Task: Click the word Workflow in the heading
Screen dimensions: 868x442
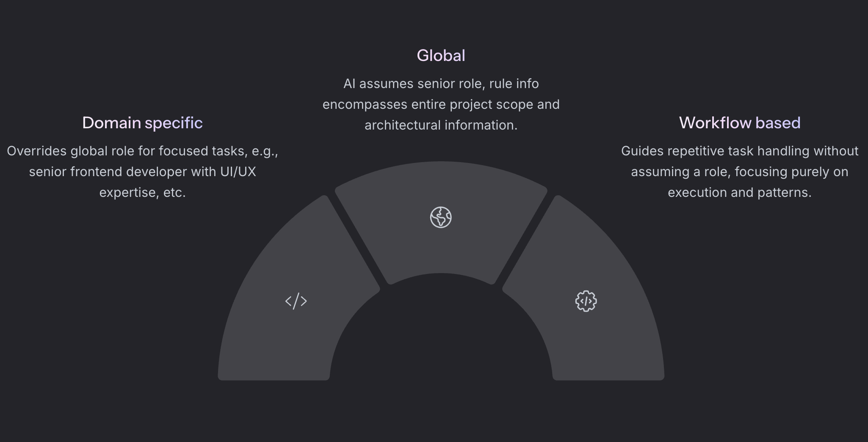Action: pyautogui.click(x=715, y=123)
